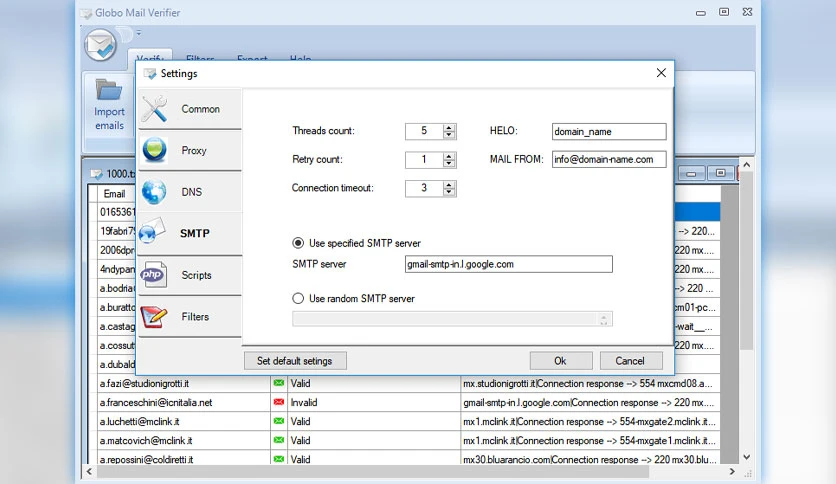Click the mx30.bluarancio.com connection response cell

[x=590, y=459]
